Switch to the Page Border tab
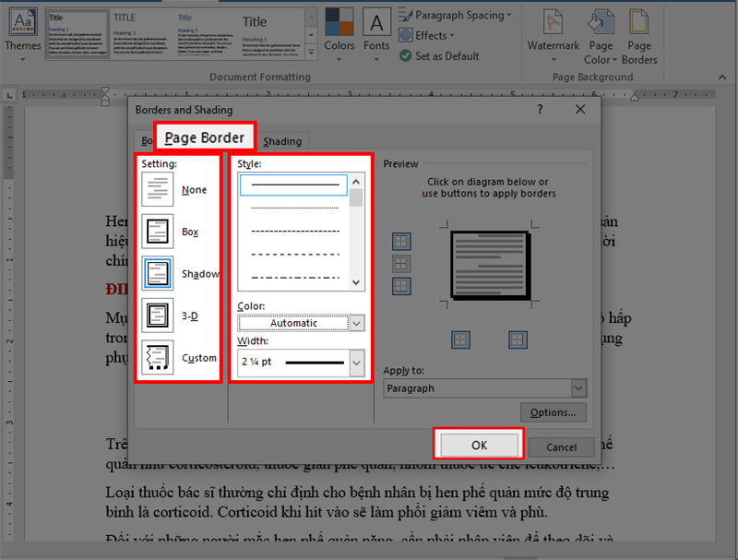Screen dimensions: 738x560 coord(204,138)
